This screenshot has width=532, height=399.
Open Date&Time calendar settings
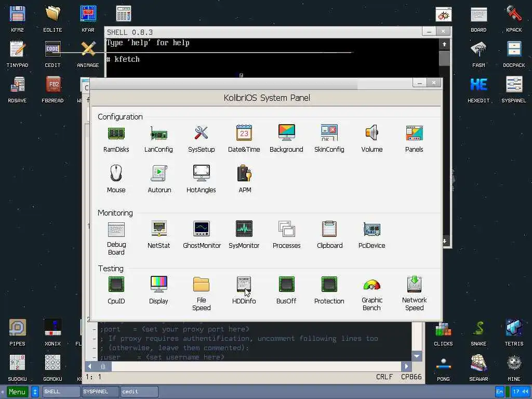tap(244, 139)
